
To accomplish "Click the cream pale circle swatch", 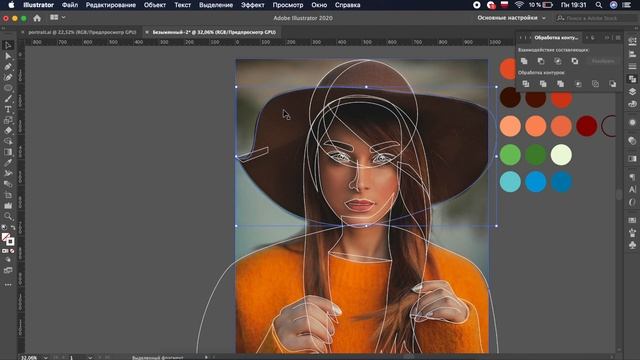I will click(561, 155).
